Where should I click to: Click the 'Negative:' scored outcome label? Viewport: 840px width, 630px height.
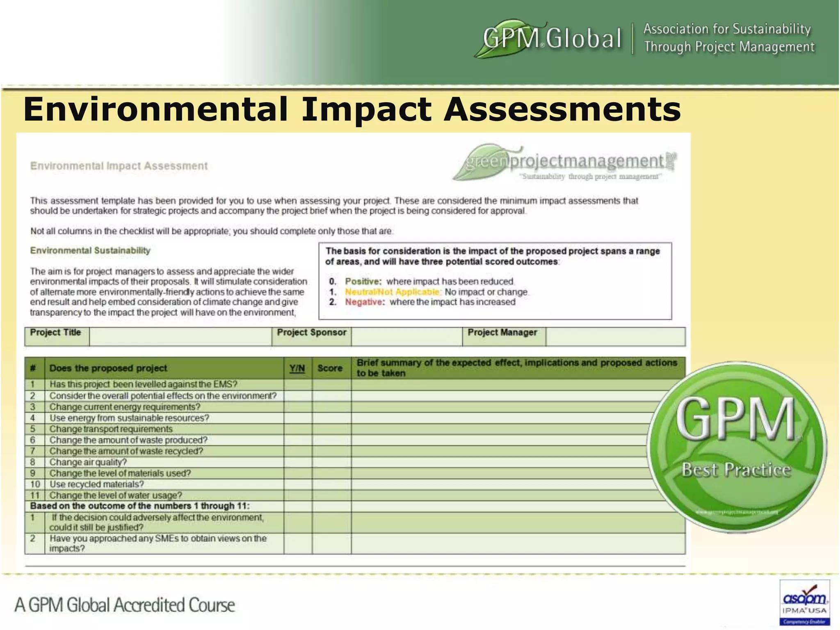click(365, 302)
